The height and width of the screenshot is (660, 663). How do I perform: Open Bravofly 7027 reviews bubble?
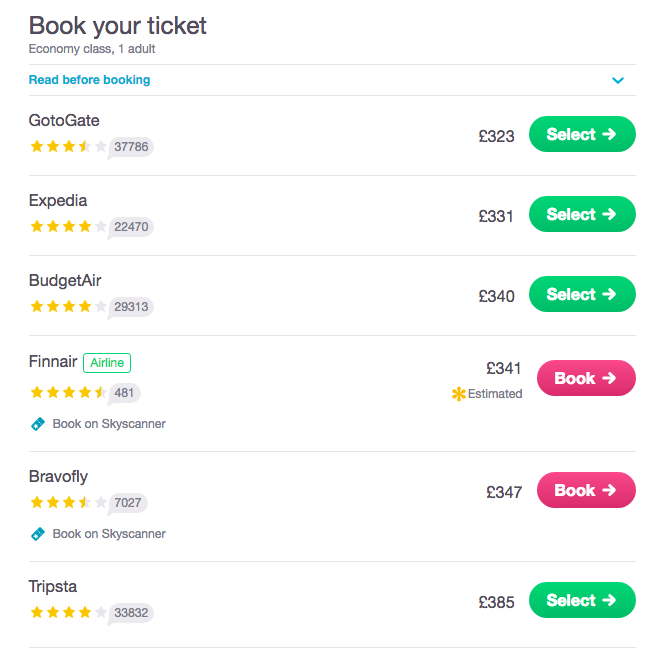[x=127, y=503]
